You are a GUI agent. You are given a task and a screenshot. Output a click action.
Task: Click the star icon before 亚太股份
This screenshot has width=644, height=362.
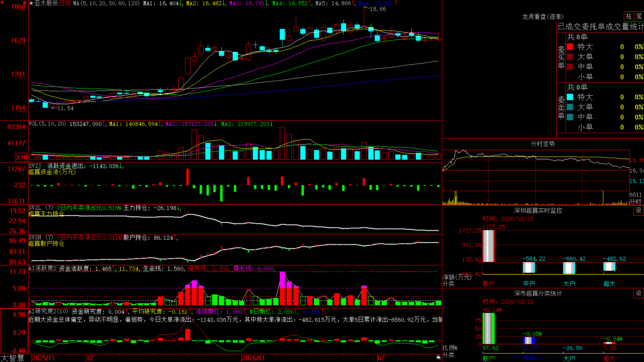(x=31, y=3)
